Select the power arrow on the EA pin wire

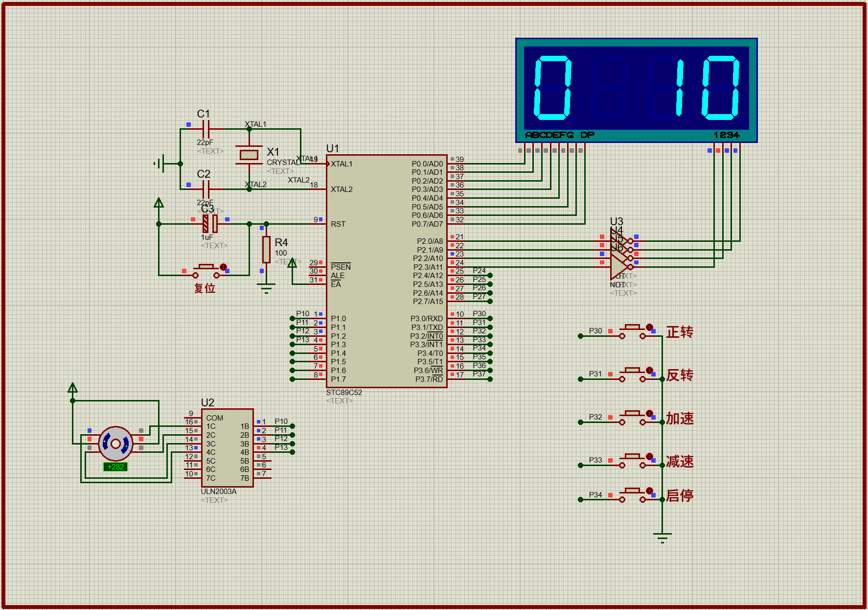(292, 263)
